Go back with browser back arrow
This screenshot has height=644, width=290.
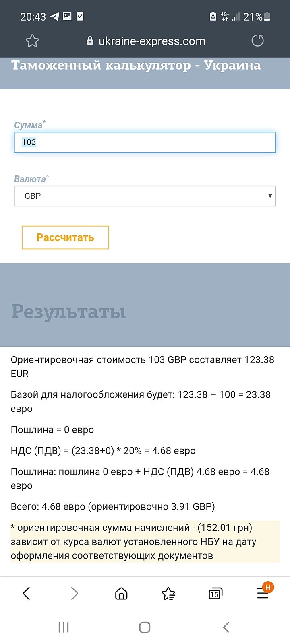(27, 593)
